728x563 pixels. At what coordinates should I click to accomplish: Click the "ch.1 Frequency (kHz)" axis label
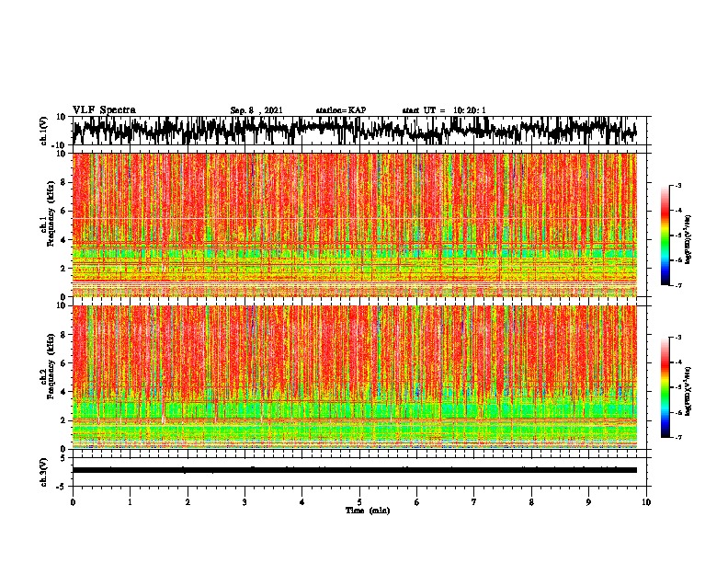click(47, 213)
